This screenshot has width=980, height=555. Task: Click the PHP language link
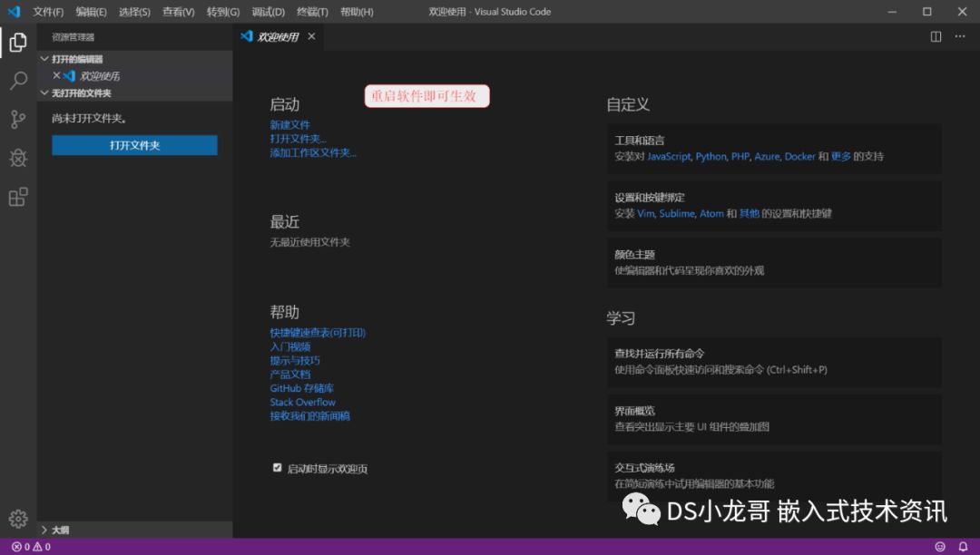[x=740, y=157]
